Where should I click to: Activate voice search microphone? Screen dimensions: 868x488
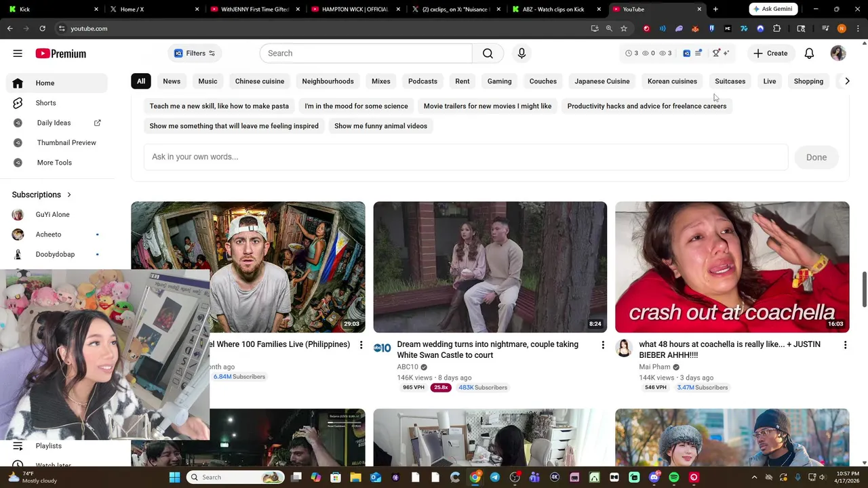tap(521, 54)
